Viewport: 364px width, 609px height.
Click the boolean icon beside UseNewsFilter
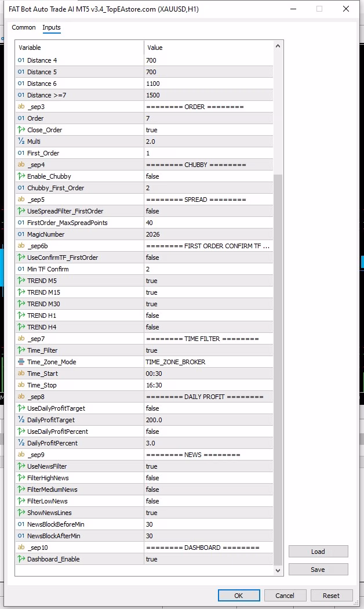click(x=21, y=466)
